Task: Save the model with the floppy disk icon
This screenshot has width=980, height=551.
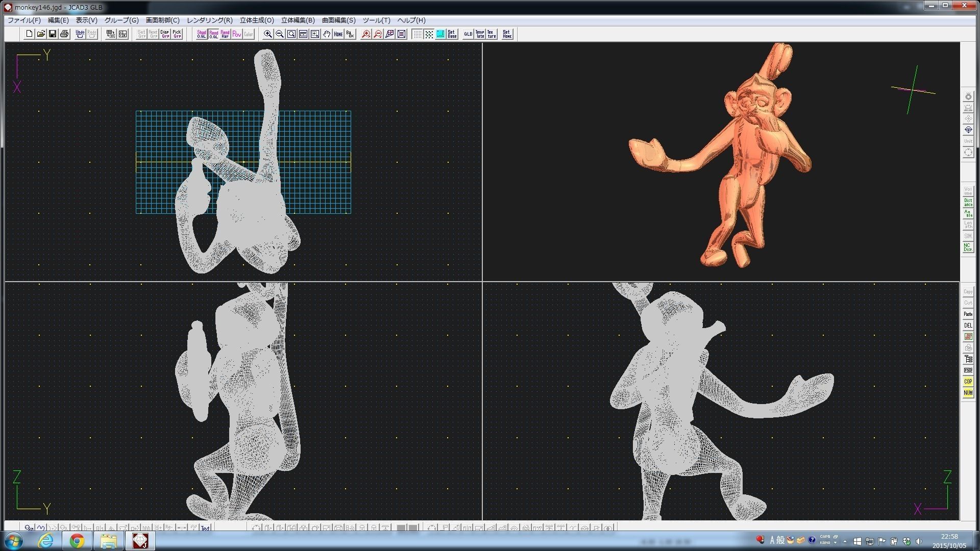Action: [53, 34]
